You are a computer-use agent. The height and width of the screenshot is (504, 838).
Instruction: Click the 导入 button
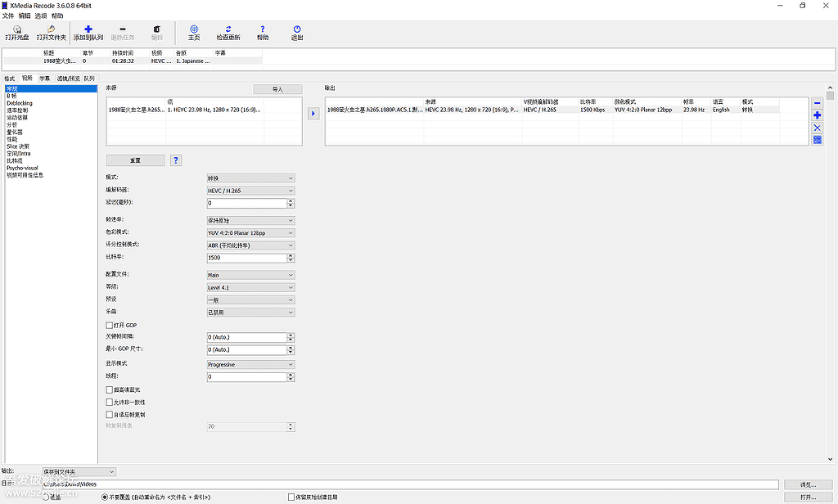tap(278, 89)
